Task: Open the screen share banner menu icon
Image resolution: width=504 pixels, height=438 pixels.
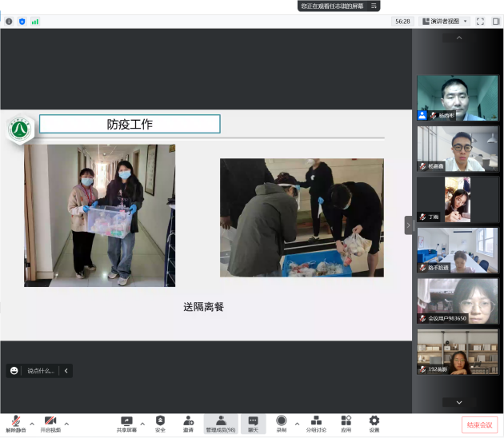Action: (x=374, y=6)
